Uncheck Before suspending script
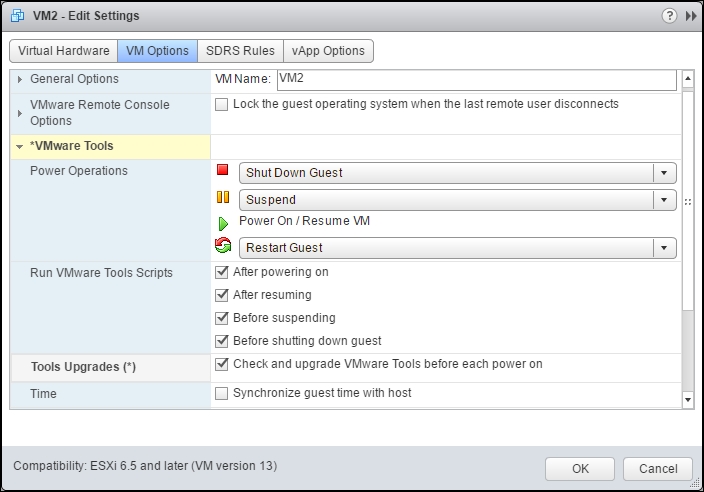 [x=221, y=318]
